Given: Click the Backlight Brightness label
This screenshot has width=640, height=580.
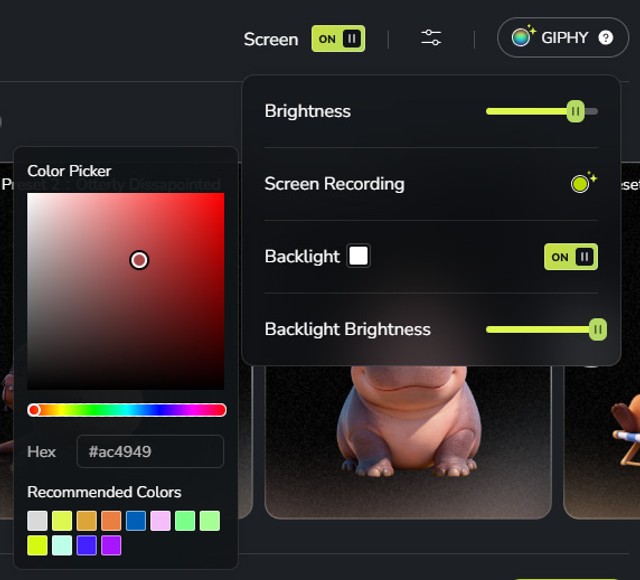Looking at the screenshot, I should [x=347, y=329].
